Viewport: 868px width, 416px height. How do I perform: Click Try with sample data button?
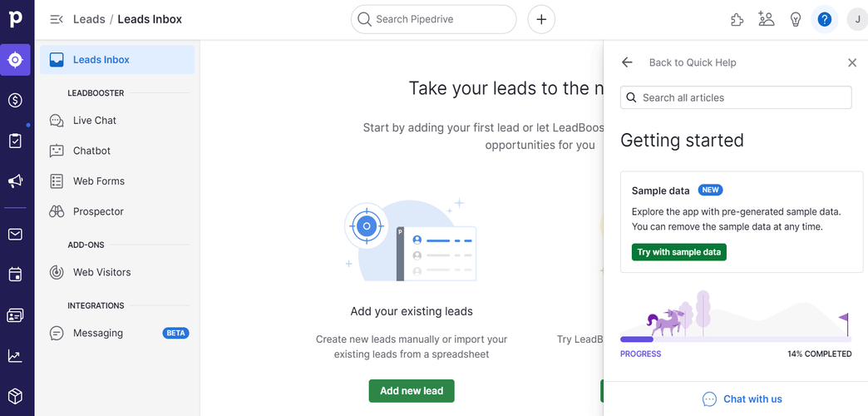click(x=678, y=252)
